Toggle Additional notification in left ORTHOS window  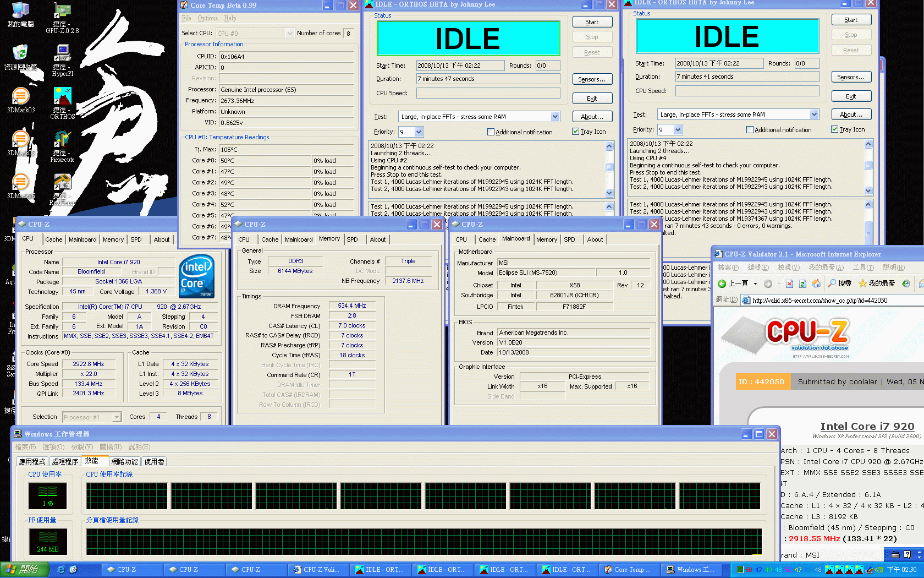pyautogui.click(x=491, y=132)
